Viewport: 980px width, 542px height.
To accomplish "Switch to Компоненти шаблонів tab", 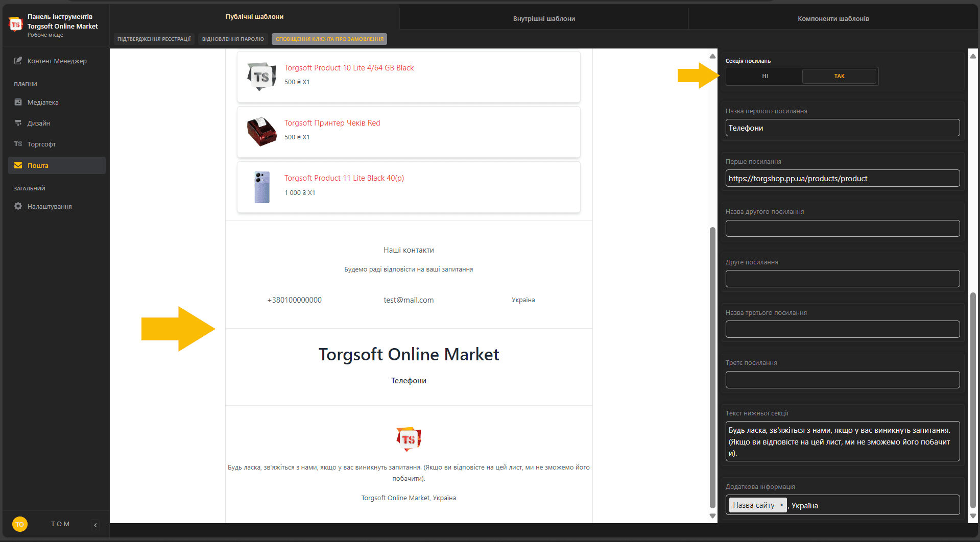I will coord(833,18).
